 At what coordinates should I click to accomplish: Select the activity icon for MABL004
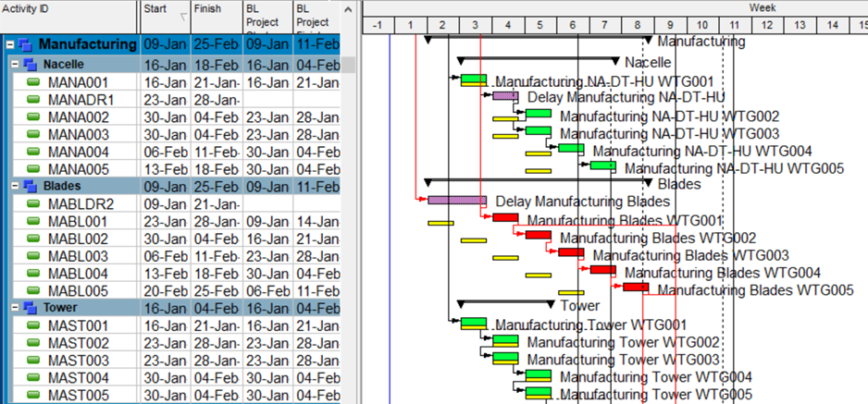[34, 273]
